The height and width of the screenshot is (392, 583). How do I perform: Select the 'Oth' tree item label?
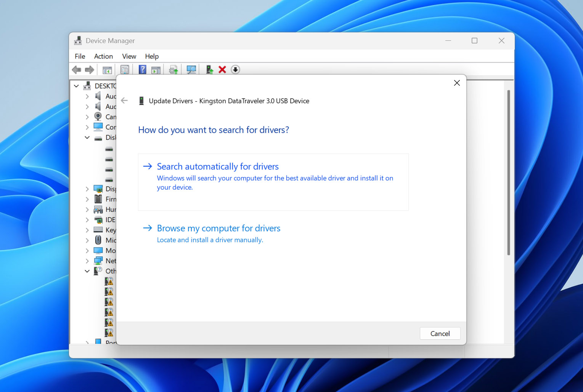111,271
